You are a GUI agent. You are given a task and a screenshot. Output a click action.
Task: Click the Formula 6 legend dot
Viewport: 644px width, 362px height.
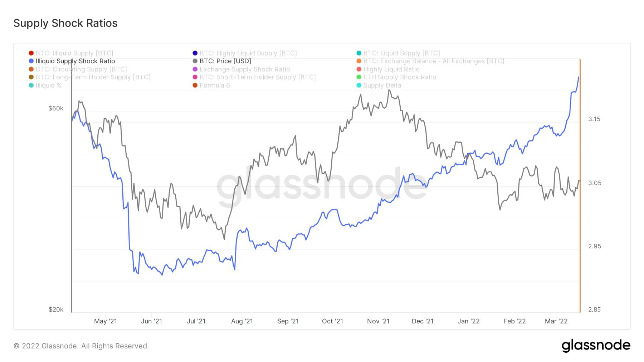pos(195,85)
